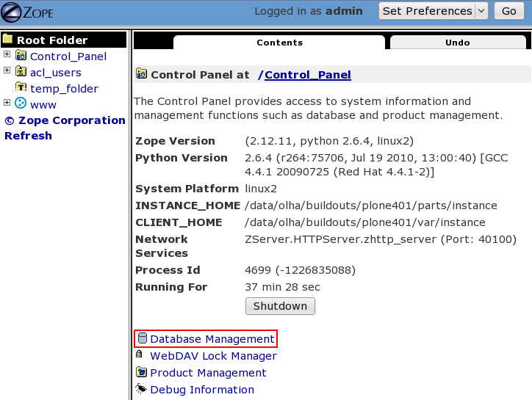Click the Network Services ZServer port value

click(x=381, y=240)
